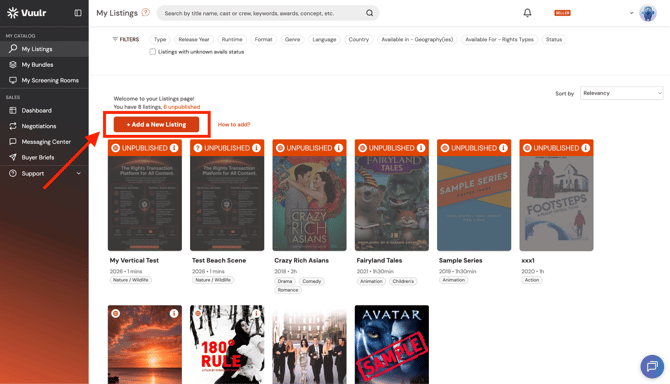670x384 pixels.
Task: Click the SELLER badge
Action: point(562,13)
